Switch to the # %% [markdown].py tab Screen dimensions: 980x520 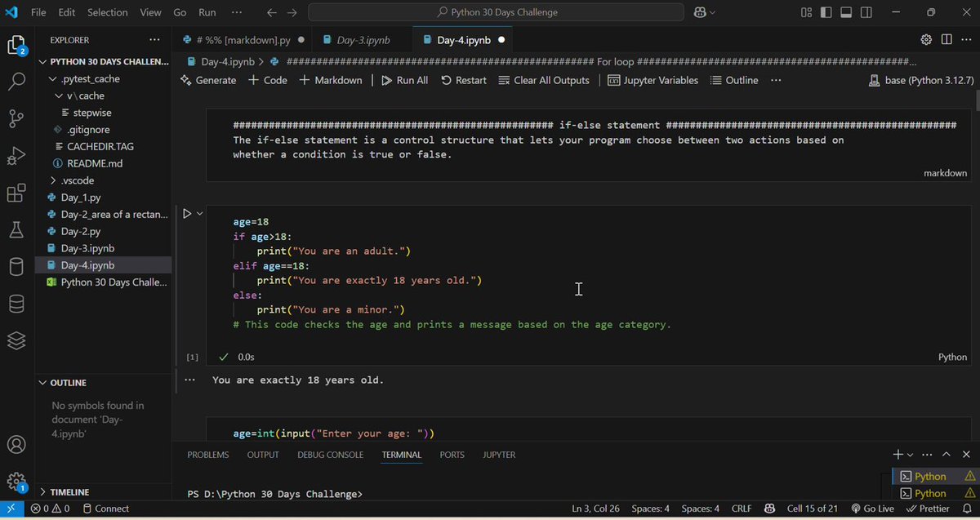(x=243, y=39)
